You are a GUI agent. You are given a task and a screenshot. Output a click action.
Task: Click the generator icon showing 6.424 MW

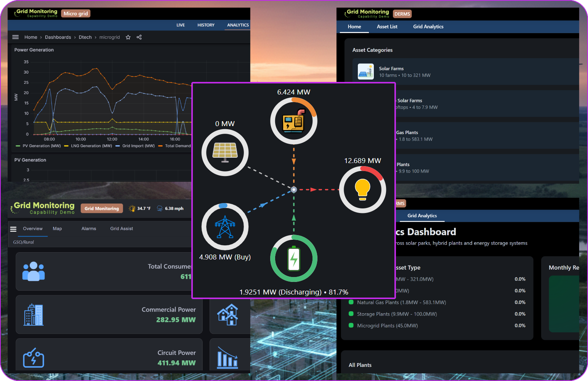[293, 121]
